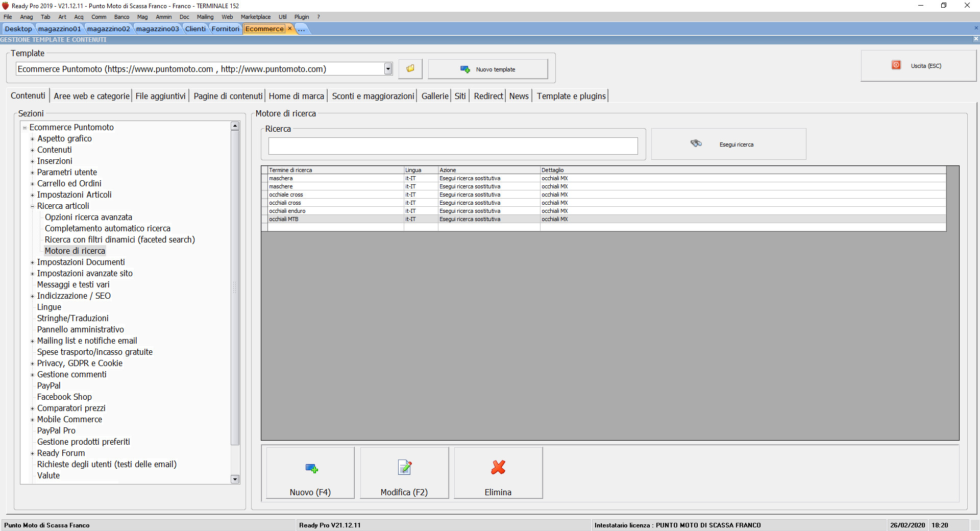980x531 pixels.
Task: Click the red Uscita (ESC) exit icon
Action: 896,65
